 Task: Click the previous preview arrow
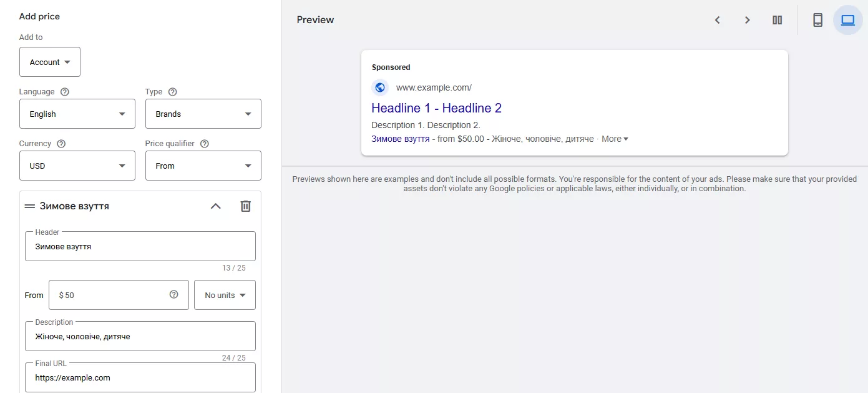pos(718,20)
